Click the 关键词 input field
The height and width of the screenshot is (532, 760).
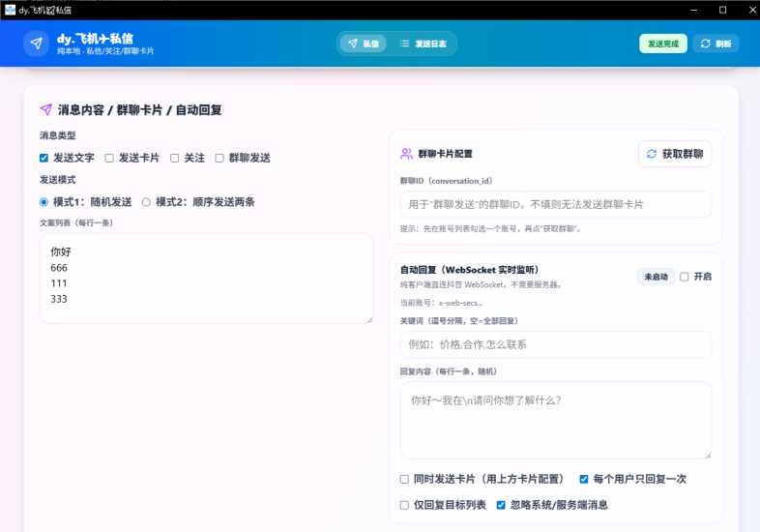(x=555, y=344)
